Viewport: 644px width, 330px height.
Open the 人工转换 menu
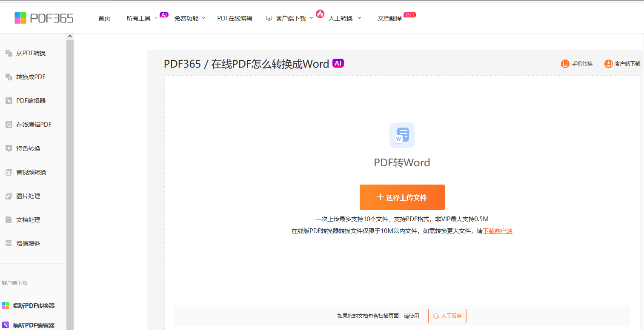pos(341,18)
